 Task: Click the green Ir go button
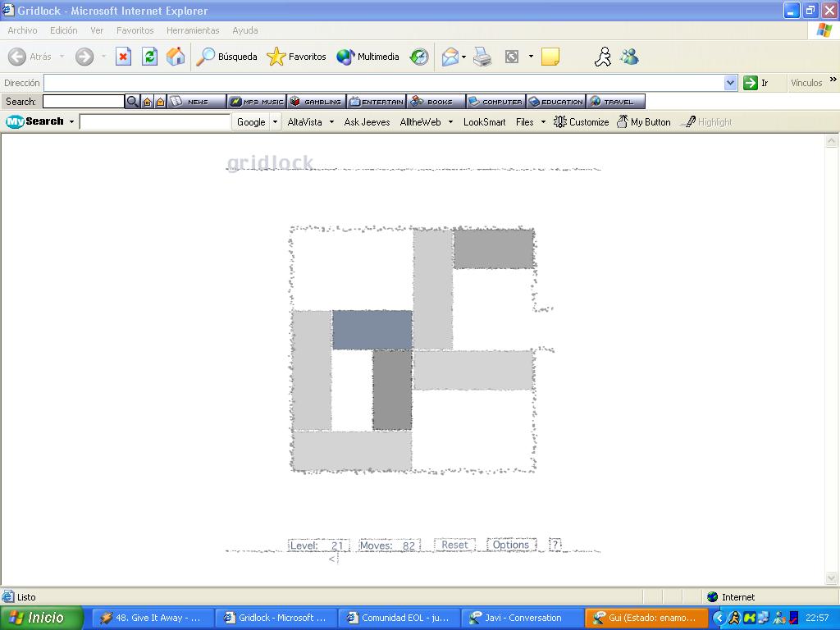(756, 83)
